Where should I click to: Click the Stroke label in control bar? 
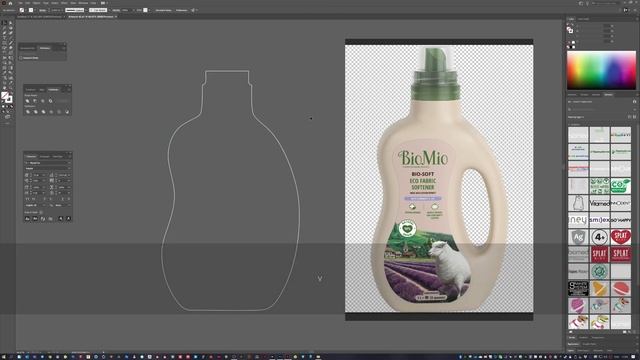tap(43, 10)
